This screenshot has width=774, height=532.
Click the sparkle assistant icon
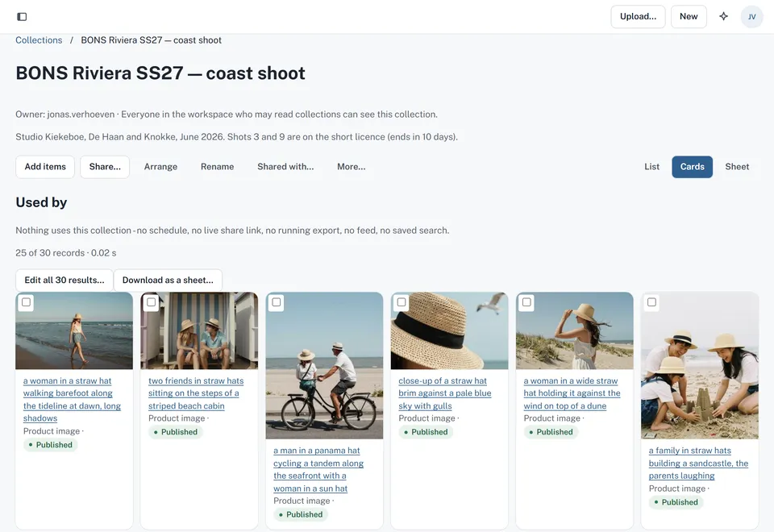[x=724, y=16]
